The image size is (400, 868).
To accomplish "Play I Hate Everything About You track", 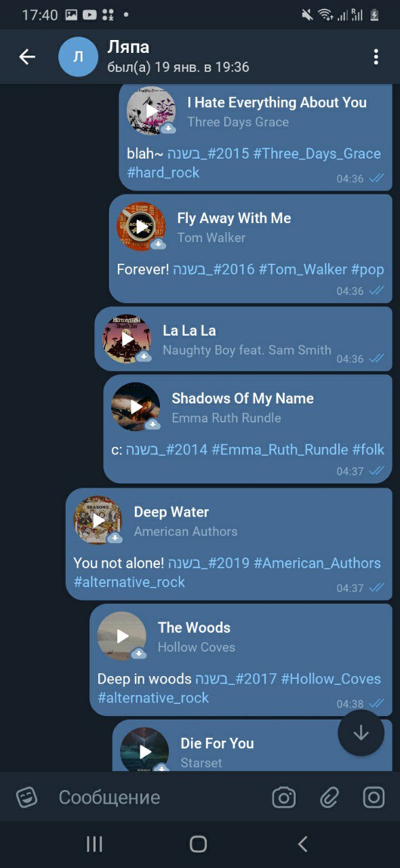I will point(151,111).
